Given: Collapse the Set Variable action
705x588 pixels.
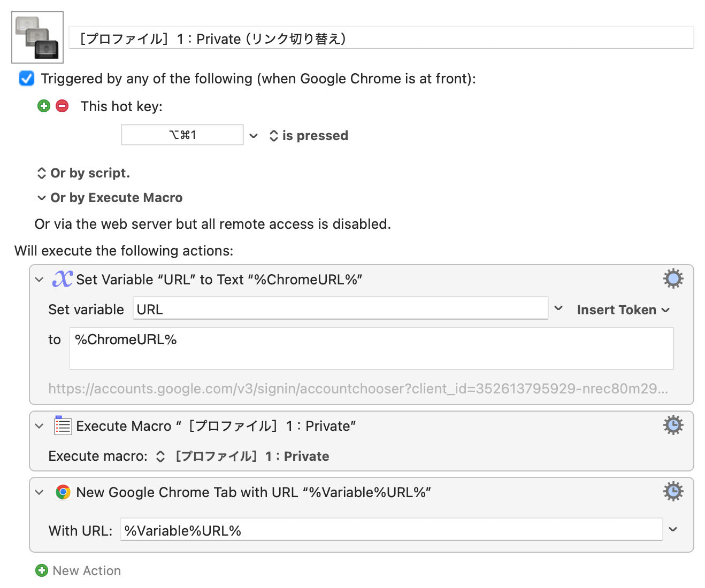Looking at the screenshot, I should tap(39, 280).
